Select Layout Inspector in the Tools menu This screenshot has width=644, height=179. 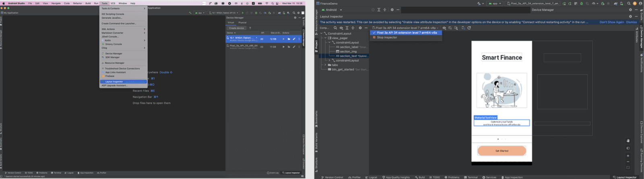pos(123,82)
